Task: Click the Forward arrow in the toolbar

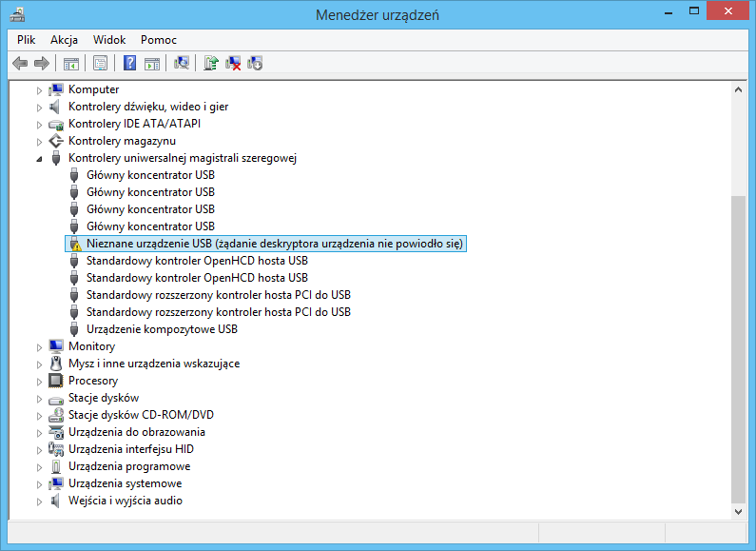Action: click(x=41, y=64)
